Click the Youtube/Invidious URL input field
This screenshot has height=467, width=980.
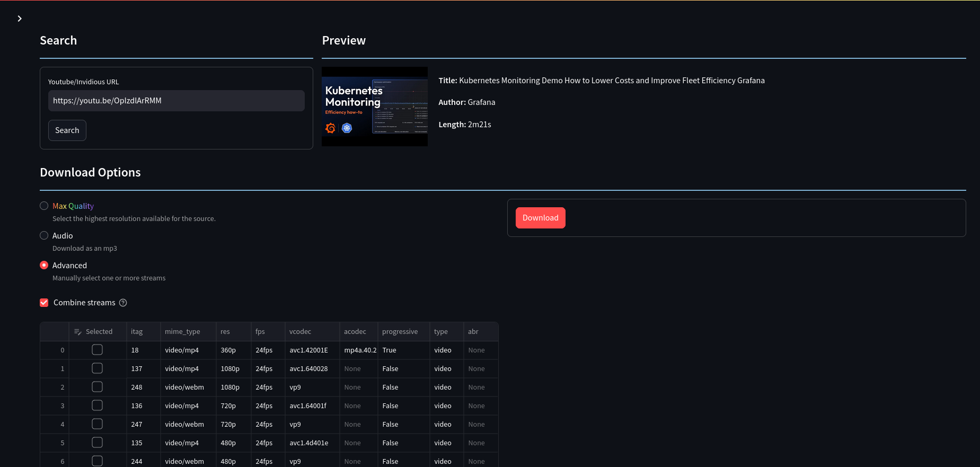[176, 101]
